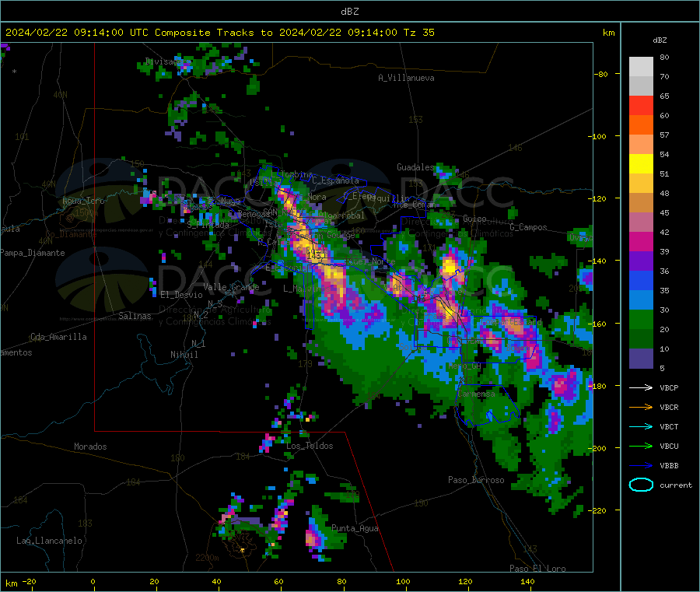Click the 'Valle_Grande' map label
The width and height of the screenshot is (700, 592).
coord(231,287)
